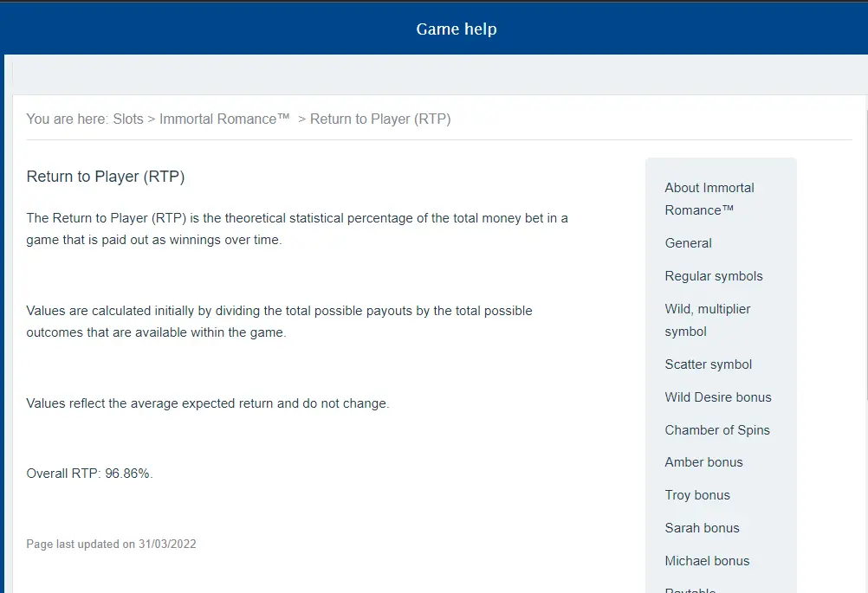Click the paragraph beginning 'Values are calculated initially'
The height and width of the screenshot is (593, 868).
(280, 321)
